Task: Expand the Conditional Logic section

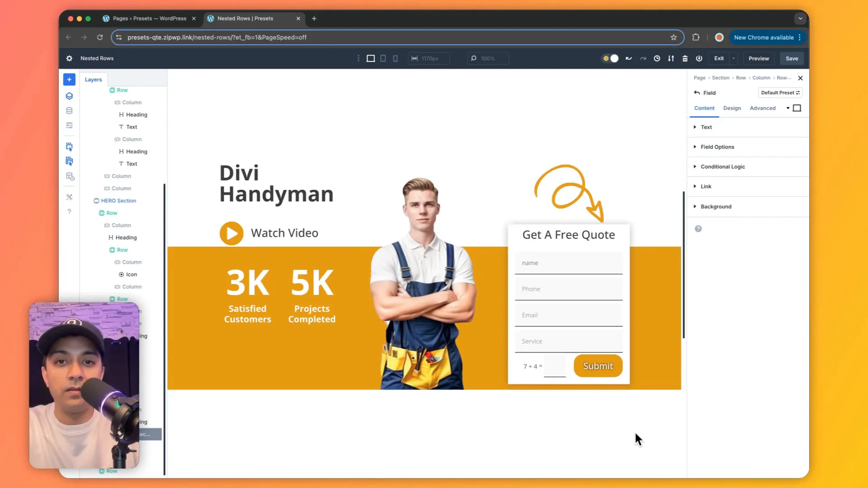Action: click(x=722, y=167)
